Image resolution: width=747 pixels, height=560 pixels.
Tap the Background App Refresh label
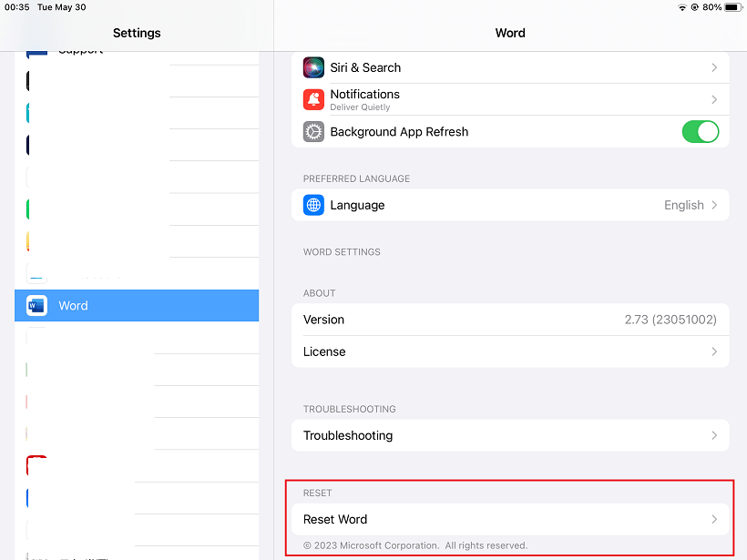399,132
